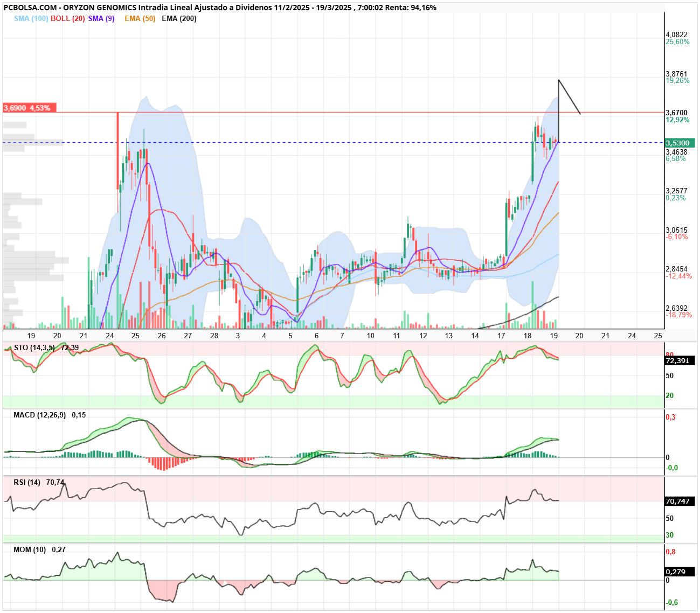
Task: Click the -0,6 momentum scale label
Action: tap(671, 602)
